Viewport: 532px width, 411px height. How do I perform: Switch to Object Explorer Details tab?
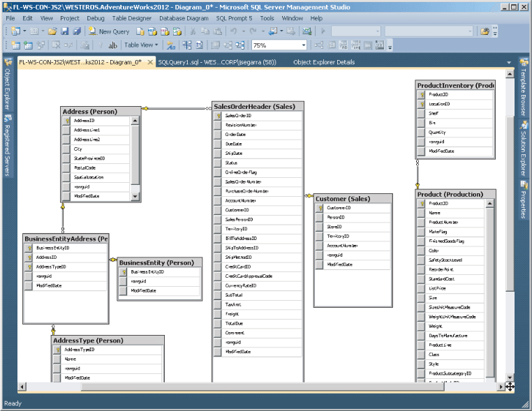[323, 62]
